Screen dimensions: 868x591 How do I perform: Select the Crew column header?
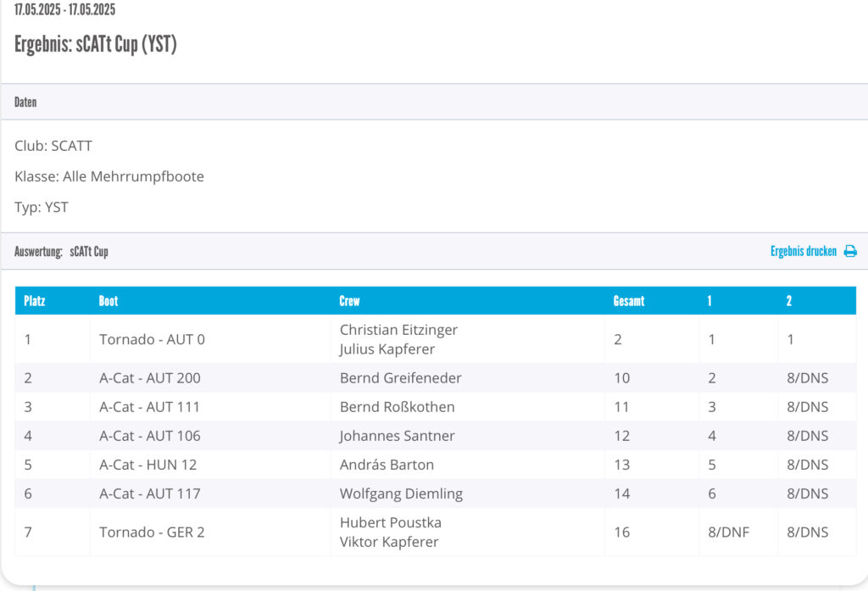(x=349, y=301)
